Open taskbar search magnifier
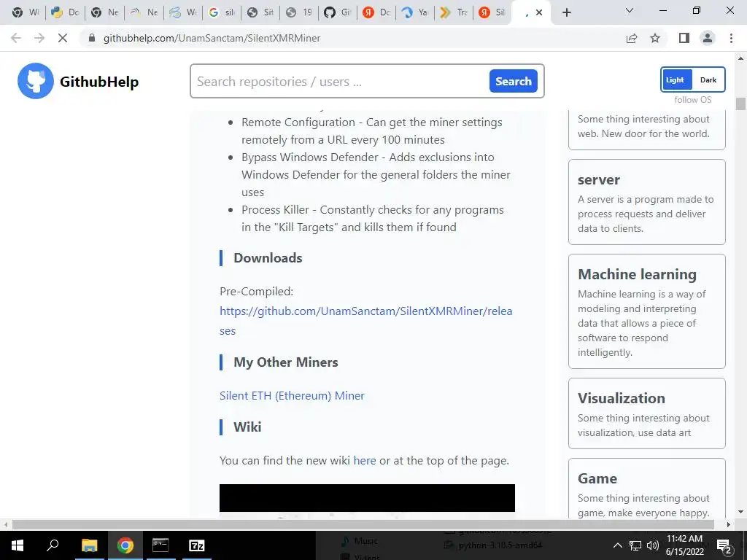Image resolution: width=747 pixels, height=560 pixels. [x=53, y=545]
